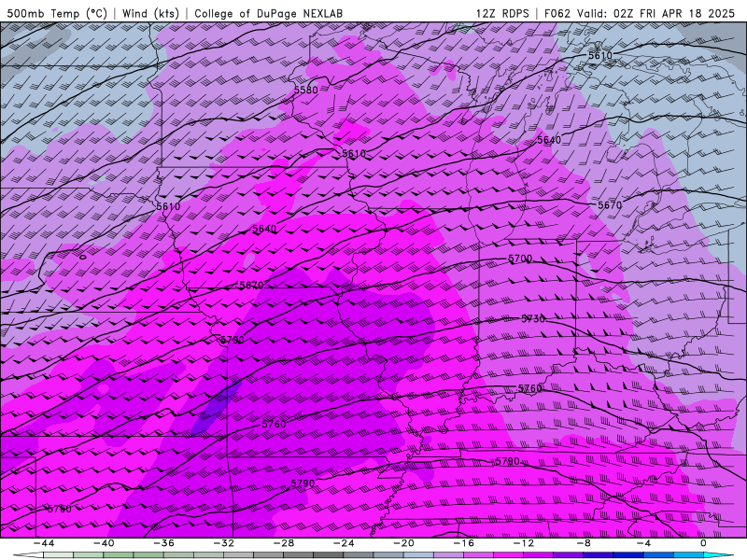Click the -32 colorbar tick label
This screenshot has height=560, width=747.
click(x=224, y=543)
